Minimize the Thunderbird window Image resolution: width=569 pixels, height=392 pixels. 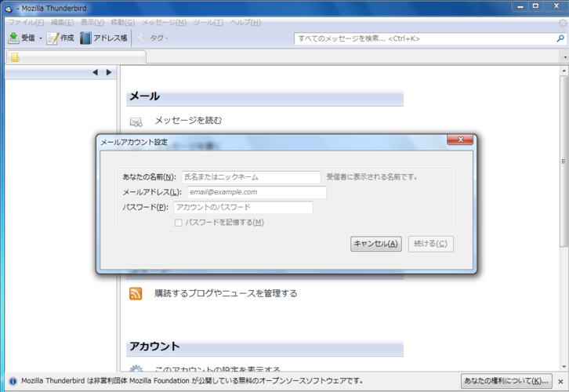pyautogui.click(x=520, y=6)
